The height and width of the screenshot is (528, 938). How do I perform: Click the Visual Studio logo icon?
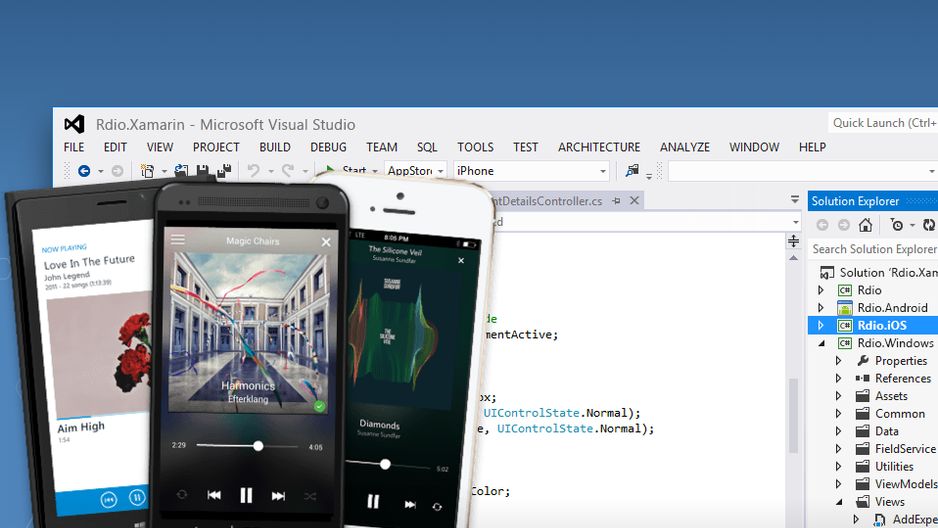click(x=74, y=124)
